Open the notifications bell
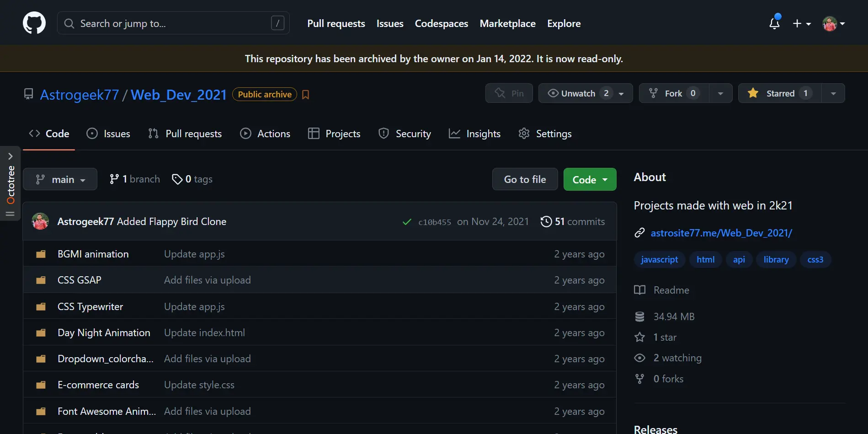This screenshot has width=868, height=434. click(x=774, y=23)
